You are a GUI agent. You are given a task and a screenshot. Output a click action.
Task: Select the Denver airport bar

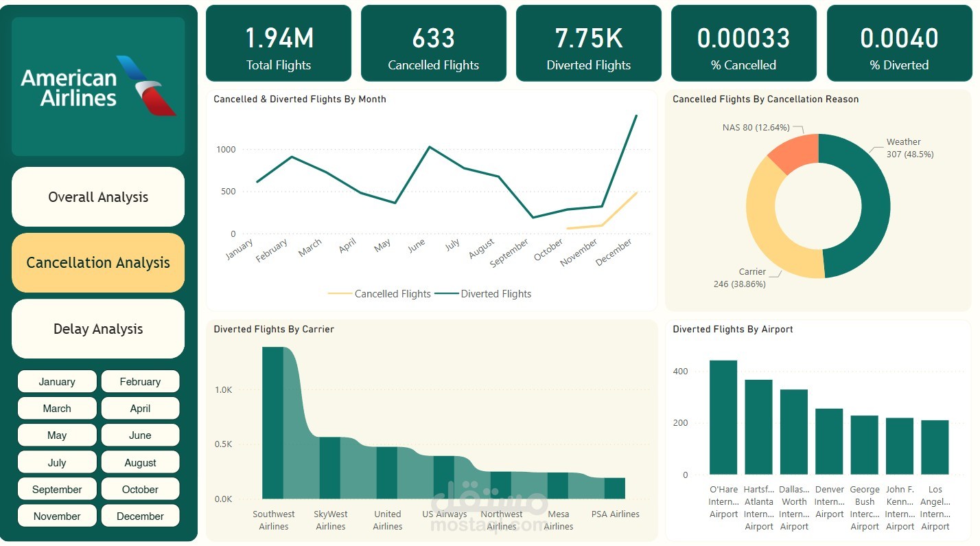coord(829,442)
